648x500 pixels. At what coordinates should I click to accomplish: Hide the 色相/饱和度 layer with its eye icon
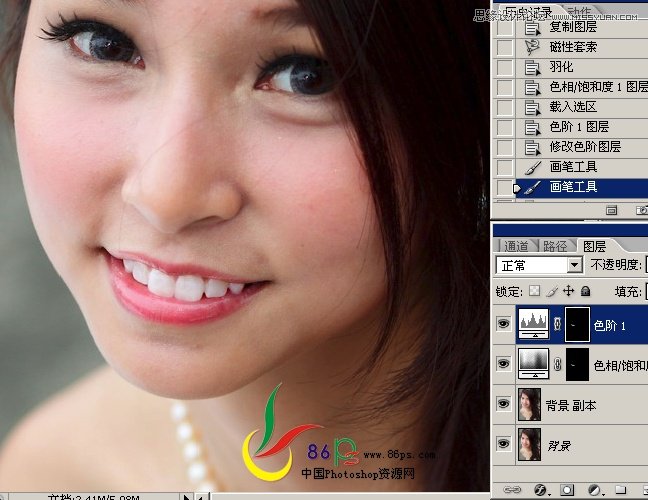[503, 364]
